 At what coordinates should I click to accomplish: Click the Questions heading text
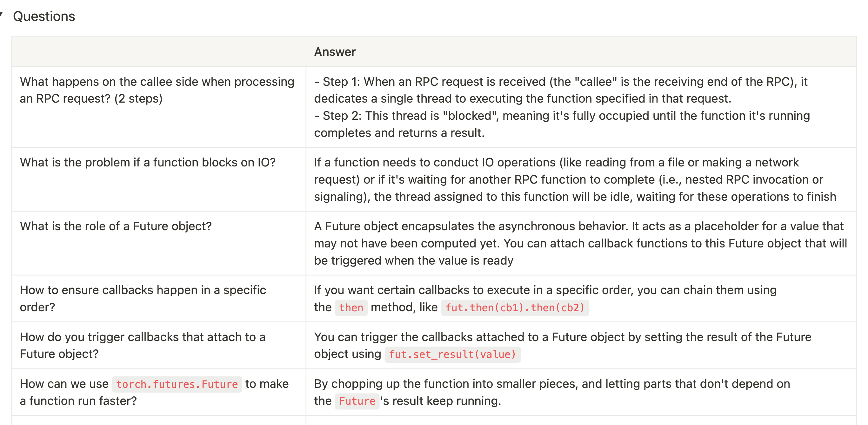tap(44, 16)
